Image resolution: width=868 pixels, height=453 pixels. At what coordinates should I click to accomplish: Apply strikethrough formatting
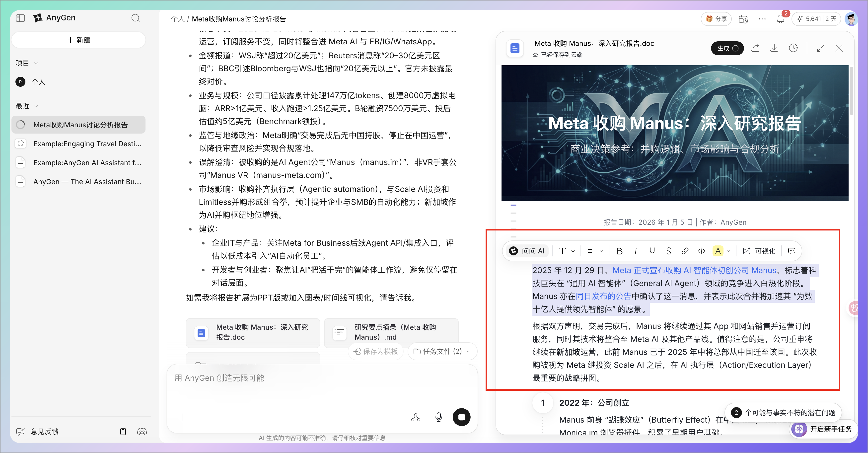[668, 251]
